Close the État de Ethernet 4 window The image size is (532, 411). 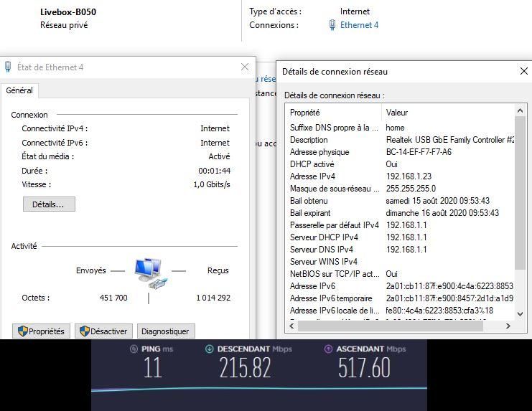[245, 67]
